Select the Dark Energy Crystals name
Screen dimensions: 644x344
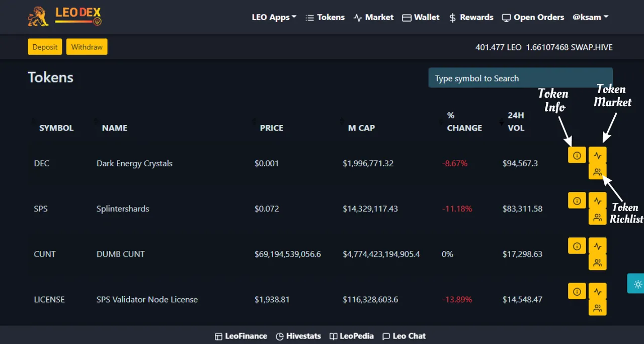pyautogui.click(x=134, y=163)
